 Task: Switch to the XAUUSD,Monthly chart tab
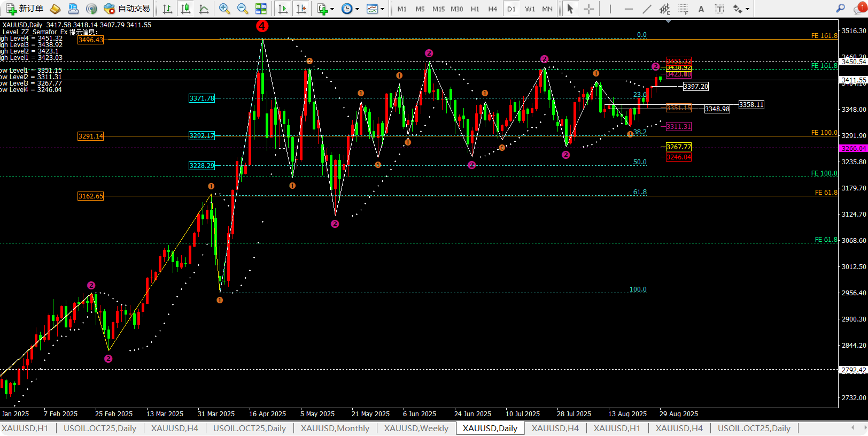click(x=335, y=428)
